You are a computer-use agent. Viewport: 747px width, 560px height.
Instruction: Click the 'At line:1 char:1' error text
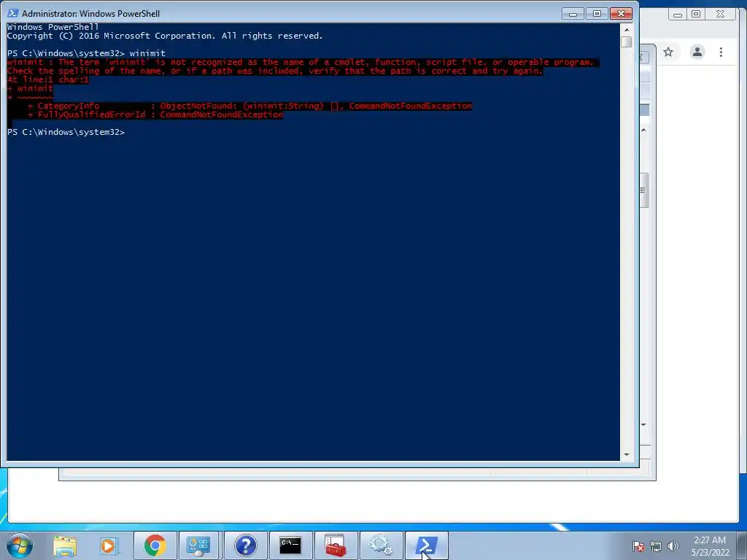pyautogui.click(x=48, y=79)
